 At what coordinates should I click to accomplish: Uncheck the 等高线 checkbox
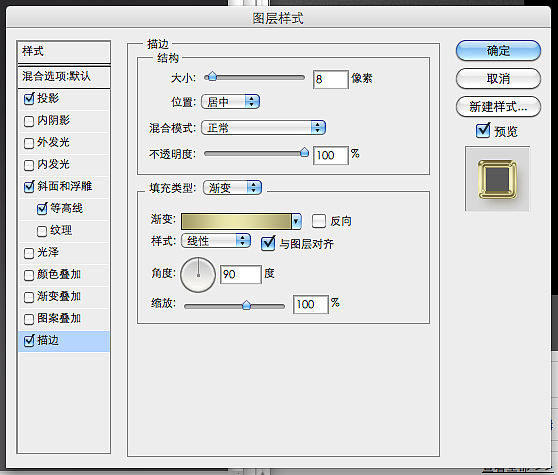point(42,209)
